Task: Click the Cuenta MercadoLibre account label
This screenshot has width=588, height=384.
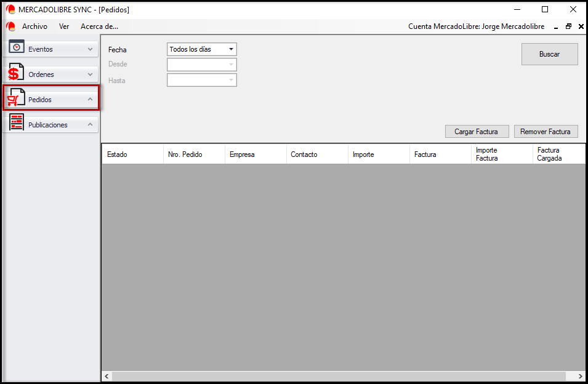Action: tap(477, 26)
